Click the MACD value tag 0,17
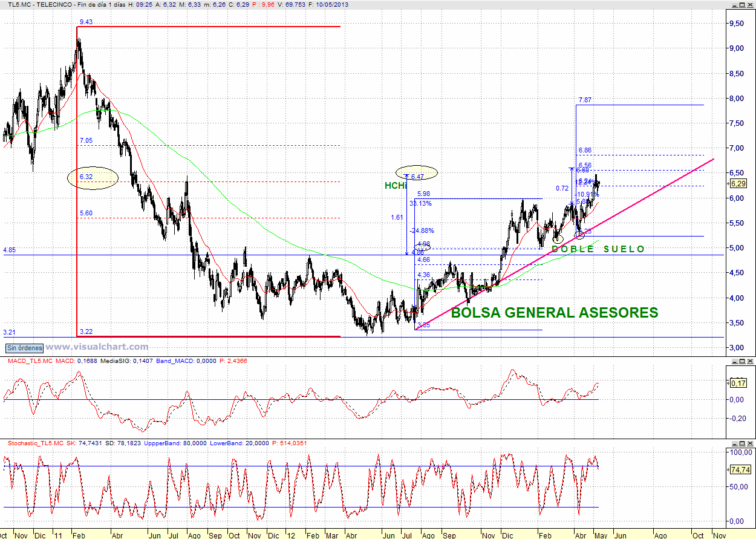The width and height of the screenshot is (756, 539). (x=738, y=383)
